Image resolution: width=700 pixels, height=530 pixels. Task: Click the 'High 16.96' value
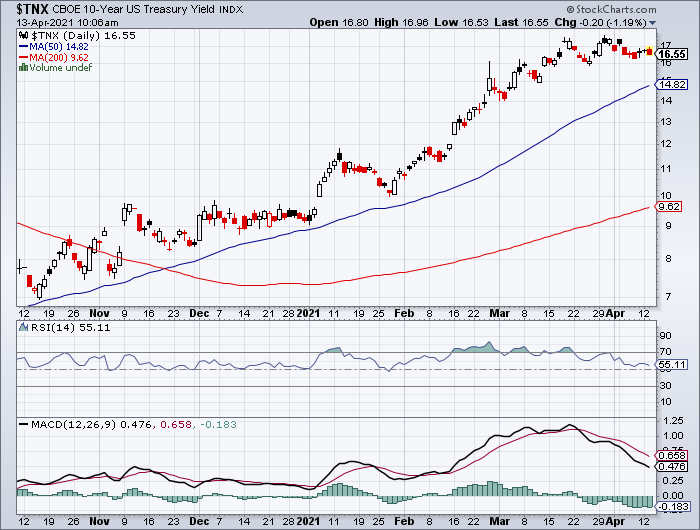[x=401, y=22]
